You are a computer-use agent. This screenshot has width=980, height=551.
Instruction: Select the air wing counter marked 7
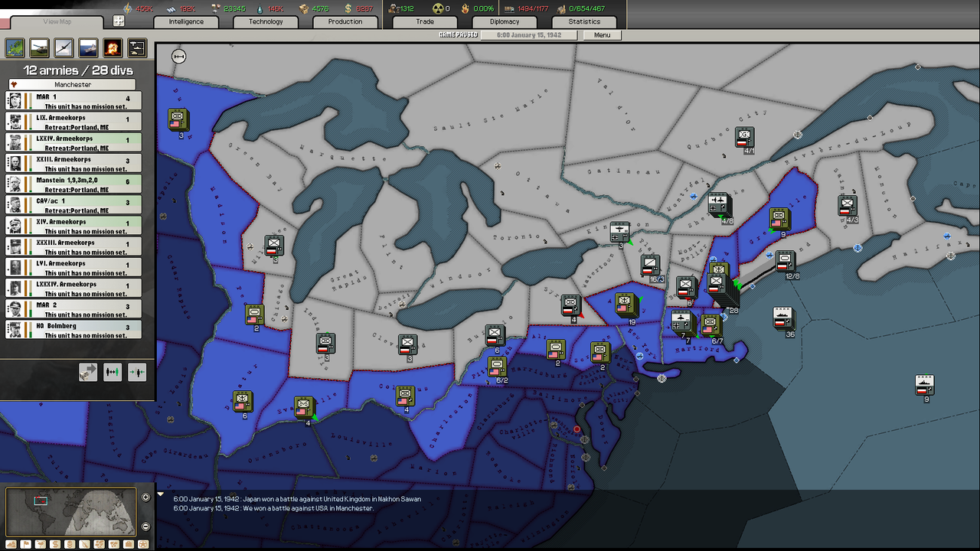(x=681, y=322)
